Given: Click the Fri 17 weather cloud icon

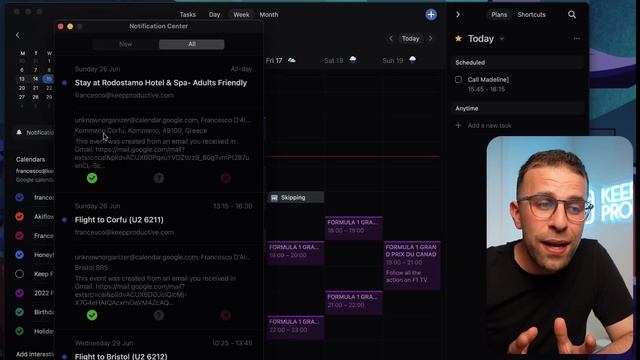Looking at the screenshot, I should pos(291,60).
